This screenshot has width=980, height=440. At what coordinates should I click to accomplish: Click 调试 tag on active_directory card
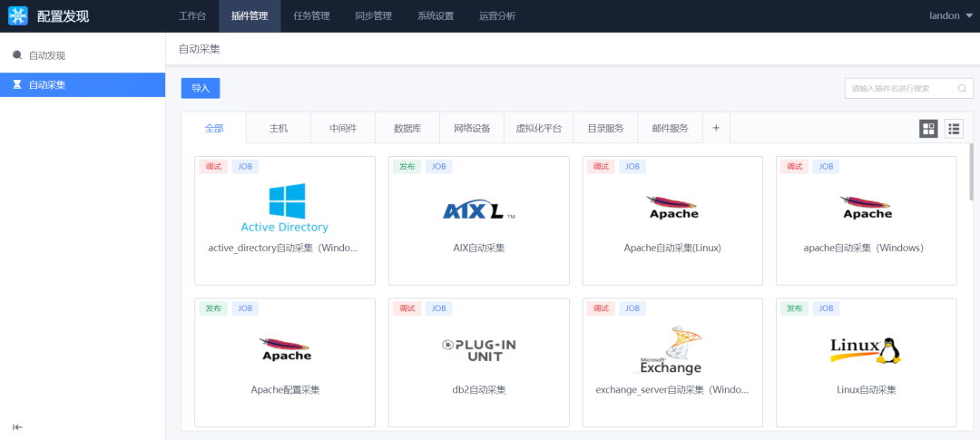click(x=213, y=167)
